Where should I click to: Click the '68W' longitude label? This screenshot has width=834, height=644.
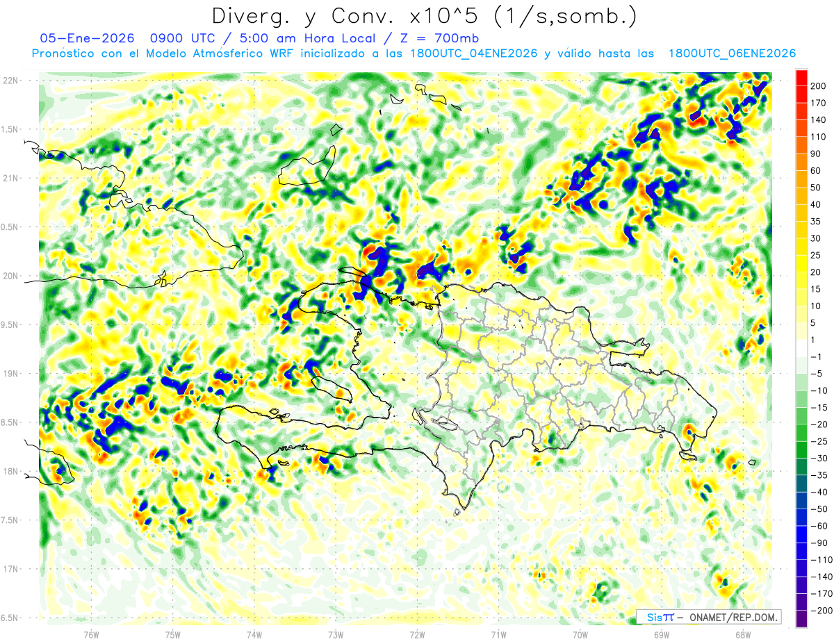(742, 634)
